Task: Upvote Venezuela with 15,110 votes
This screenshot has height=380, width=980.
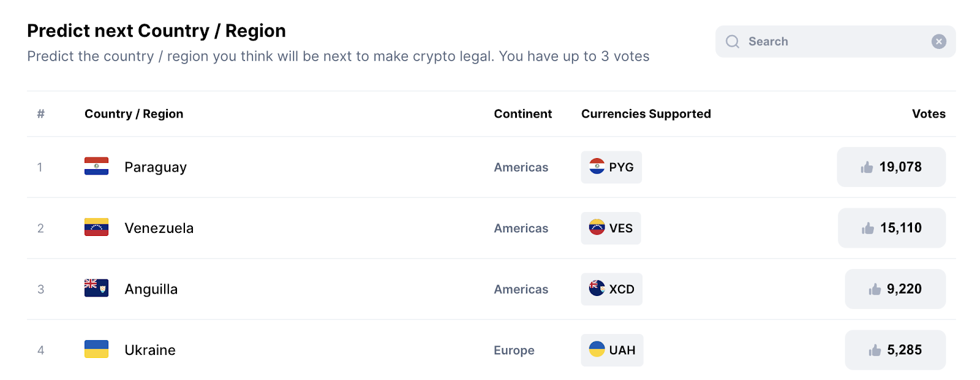Action: (891, 228)
